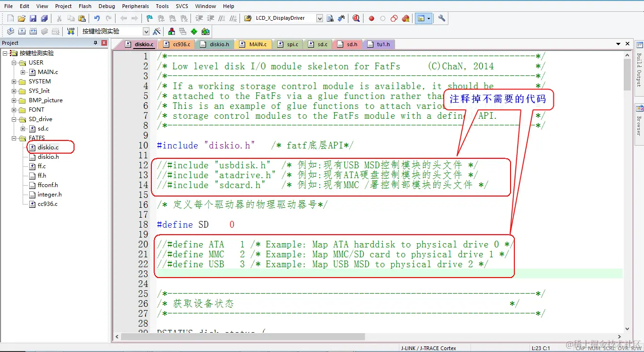Toggle enable/disable breakpoint hollow circle
Viewport: 644px width, 352px height.
pyautogui.click(x=383, y=18)
